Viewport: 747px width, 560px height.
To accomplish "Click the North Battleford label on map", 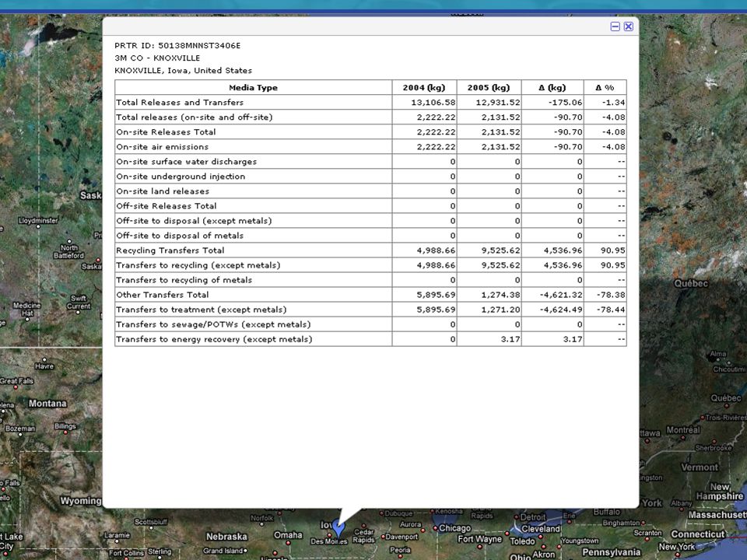I will (x=68, y=251).
